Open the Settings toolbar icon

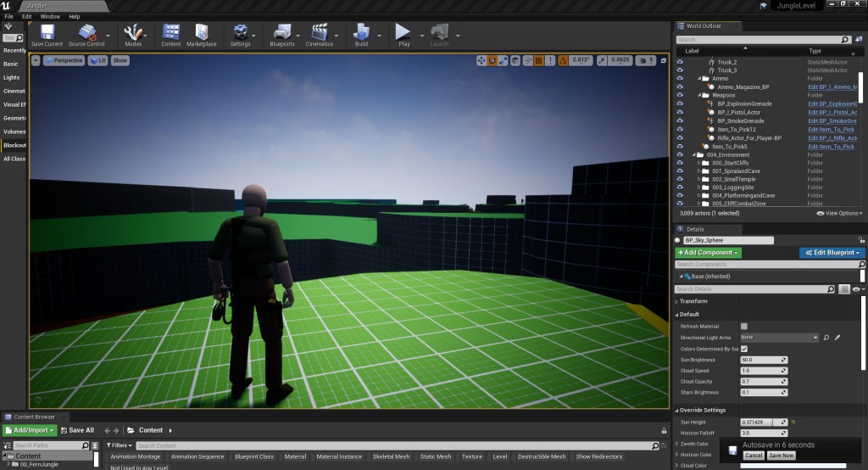(x=240, y=33)
